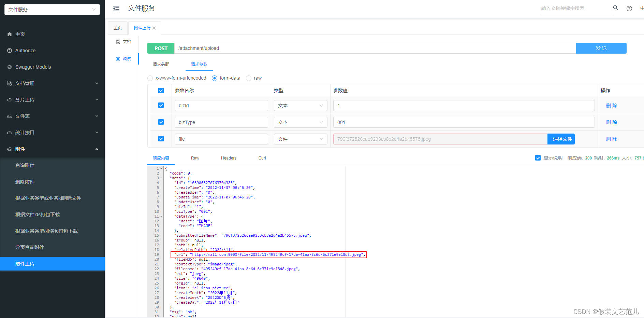This screenshot has height=318, width=644.
Task: Toggle the 显示说明 checkbox
Action: tap(538, 158)
